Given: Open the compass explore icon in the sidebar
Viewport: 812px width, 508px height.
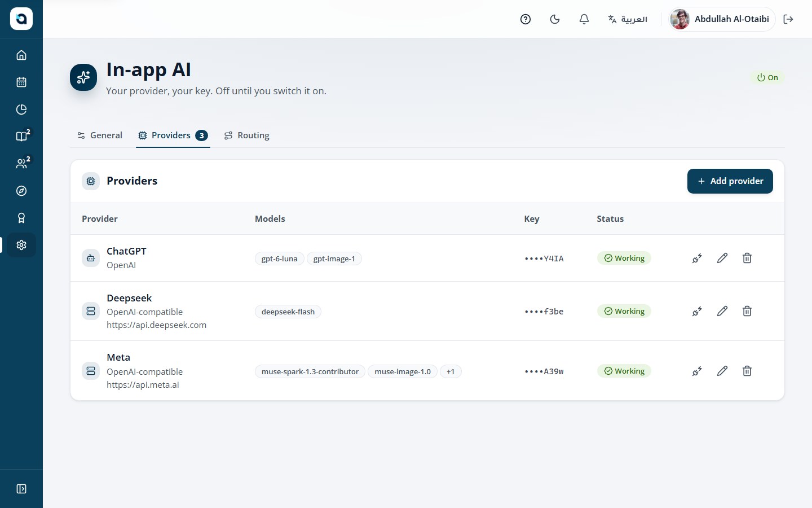Looking at the screenshot, I should [21, 191].
